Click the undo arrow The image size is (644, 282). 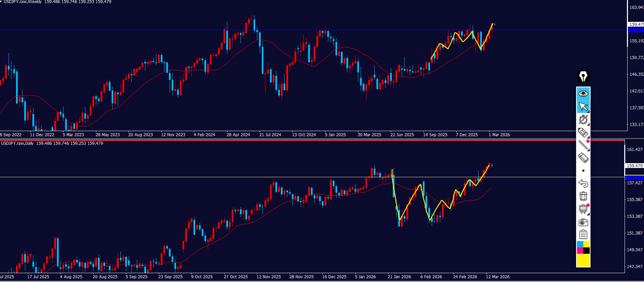click(583, 183)
